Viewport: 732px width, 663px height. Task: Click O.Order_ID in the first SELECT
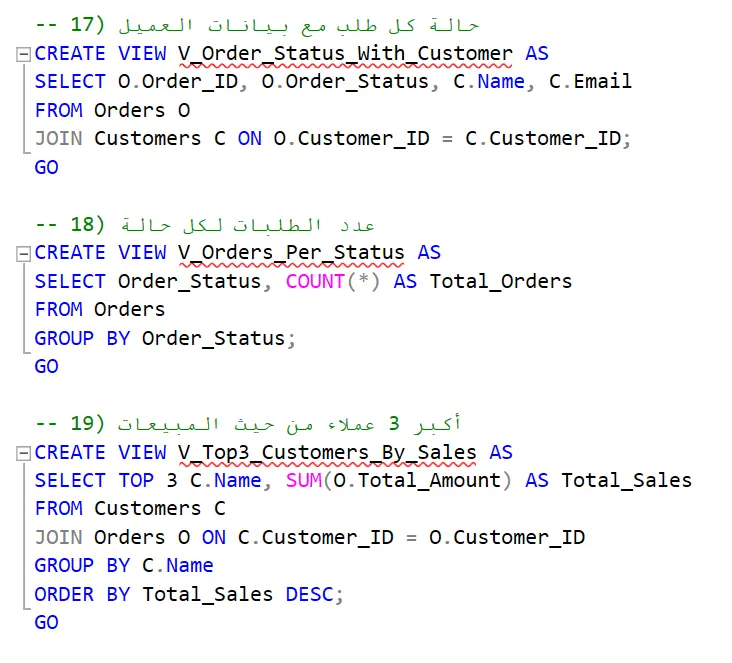coord(178,82)
